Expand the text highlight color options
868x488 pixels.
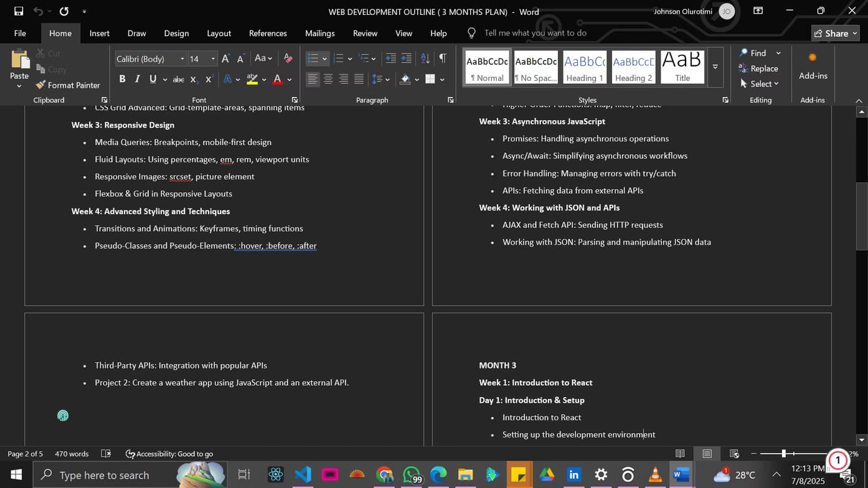[x=264, y=80]
